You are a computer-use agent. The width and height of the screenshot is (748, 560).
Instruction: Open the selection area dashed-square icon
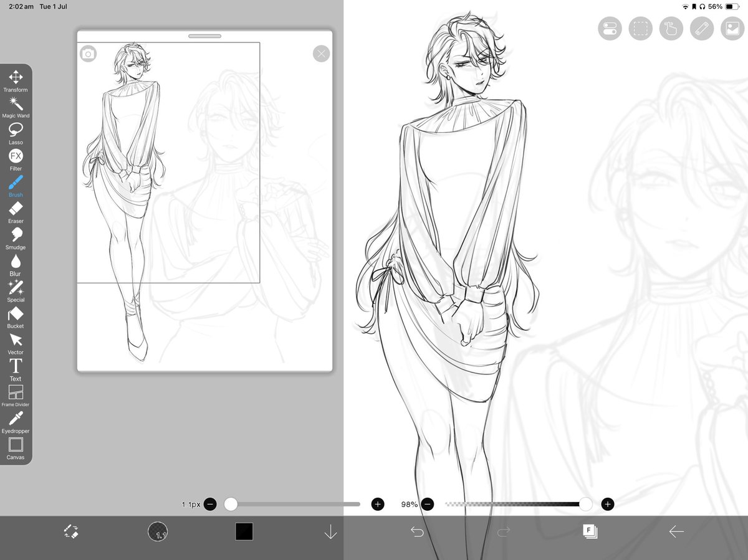click(640, 29)
